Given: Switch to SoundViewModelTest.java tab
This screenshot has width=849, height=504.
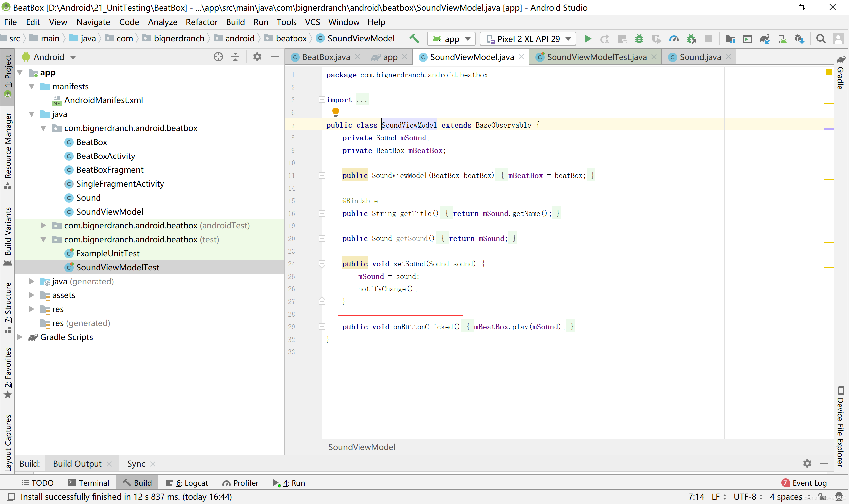Looking at the screenshot, I should click(x=596, y=57).
